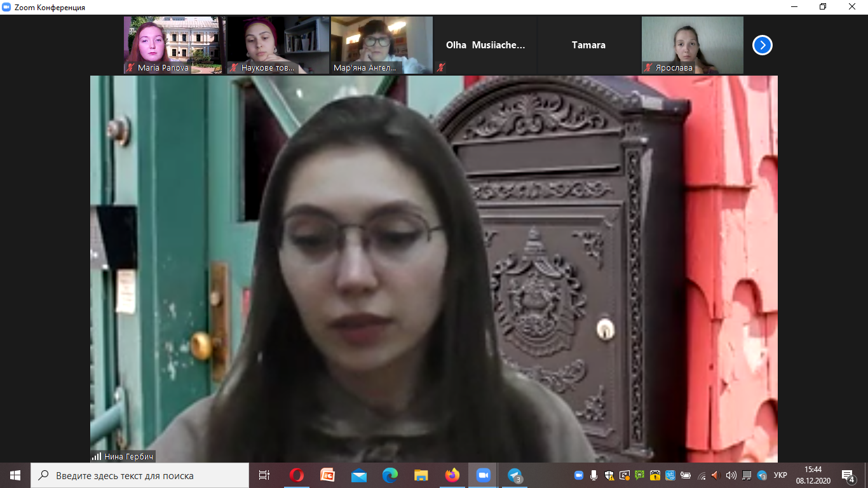Image resolution: width=868 pixels, height=488 pixels.
Task: Open notification center with 4 notifications
Action: click(x=848, y=475)
